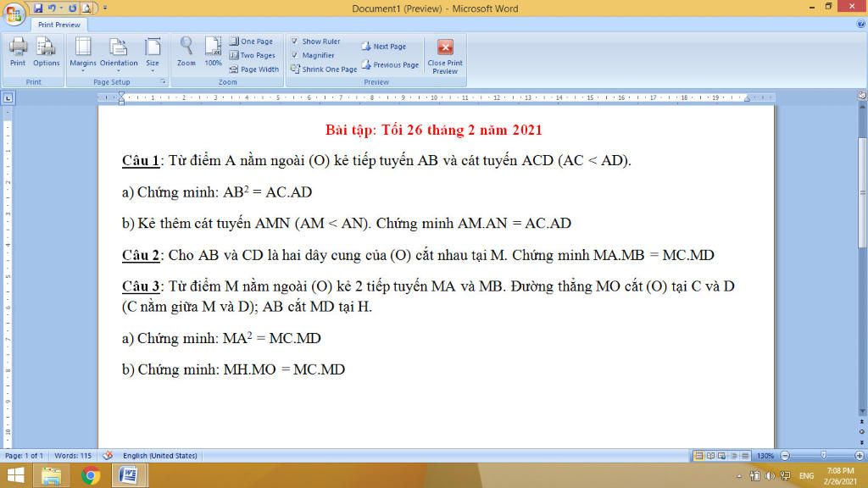Open the spelling and proofing status icon

click(x=108, y=455)
